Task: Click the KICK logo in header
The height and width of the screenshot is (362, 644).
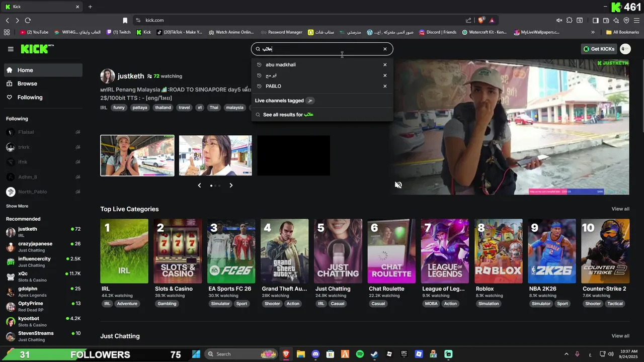Action: click(37, 49)
